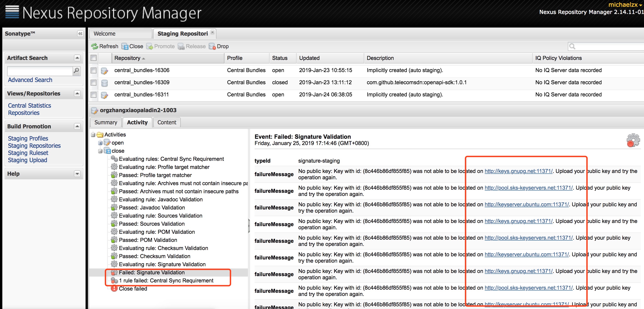
Task: Open the Content tab
Action: [x=167, y=122]
